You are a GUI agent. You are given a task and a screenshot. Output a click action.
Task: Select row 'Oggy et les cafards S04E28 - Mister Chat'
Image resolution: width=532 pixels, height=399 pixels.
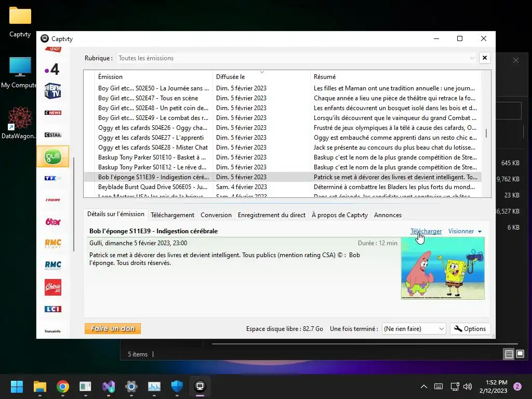282,147
